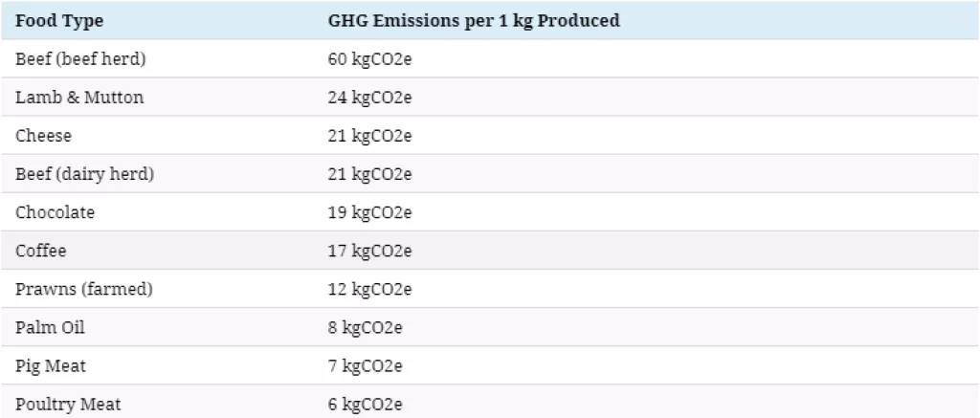Image resolution: width=980 pixels, height=418 pixels.
Task: Select the Lamb & Mutton cell
Action: point(79,98)
